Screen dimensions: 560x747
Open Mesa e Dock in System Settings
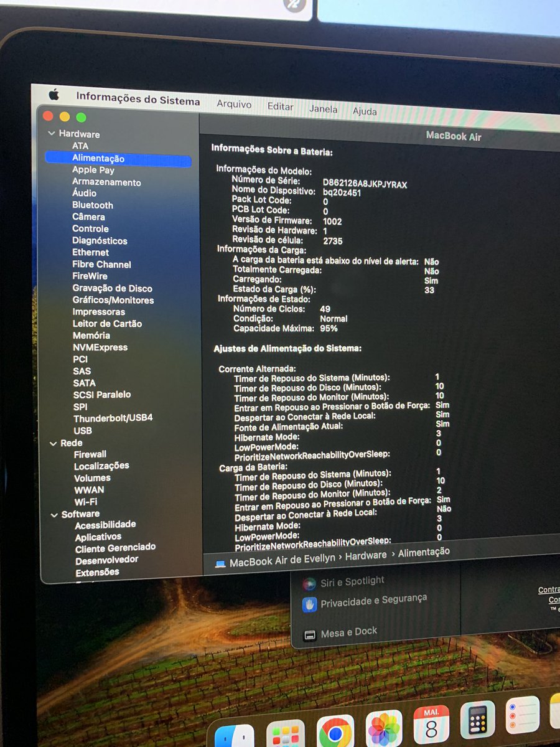[x=349, y=632]
